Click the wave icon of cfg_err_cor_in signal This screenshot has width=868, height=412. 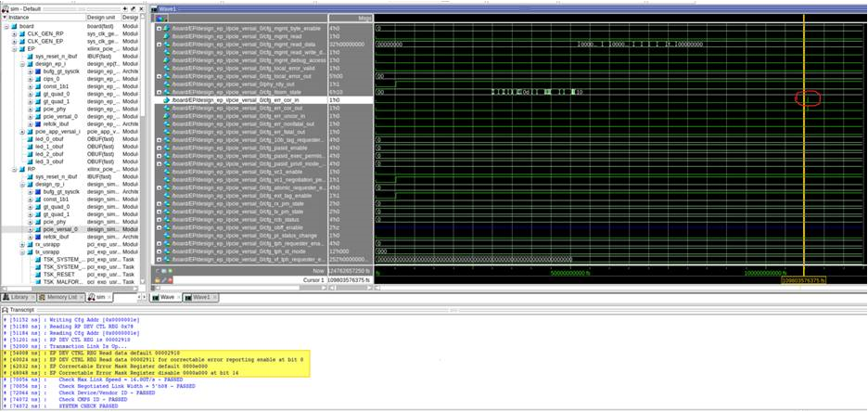coord(167,101)
